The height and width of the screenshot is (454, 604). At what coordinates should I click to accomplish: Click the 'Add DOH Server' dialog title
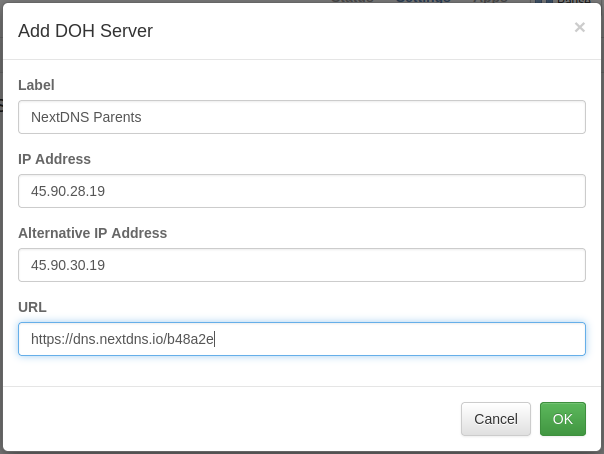85,31
